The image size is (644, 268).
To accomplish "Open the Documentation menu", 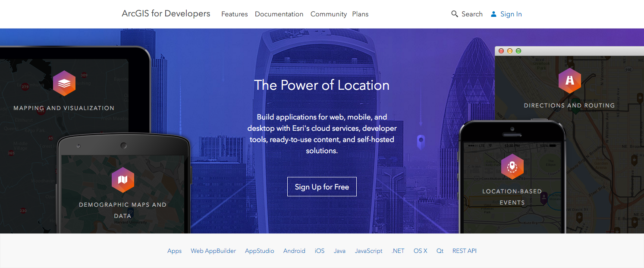I will (x=279, y=14).
